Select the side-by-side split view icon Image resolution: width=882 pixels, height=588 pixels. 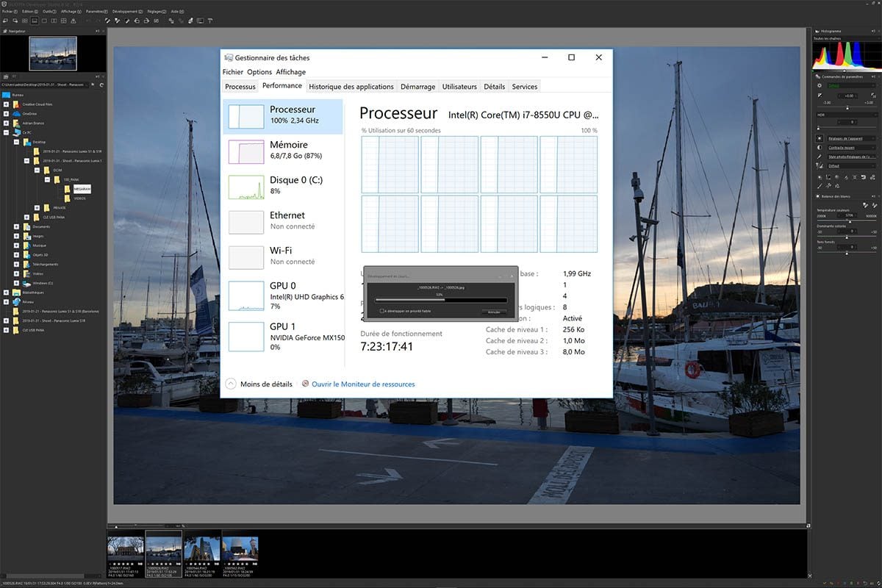54,21
